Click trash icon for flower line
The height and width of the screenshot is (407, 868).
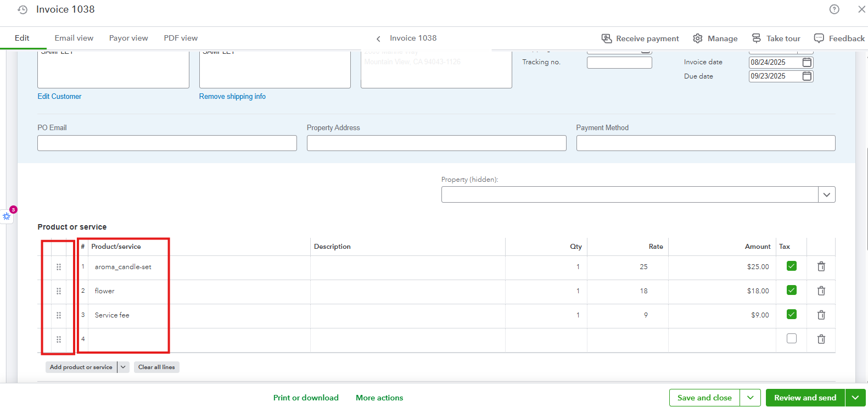[x=821, y=291]
